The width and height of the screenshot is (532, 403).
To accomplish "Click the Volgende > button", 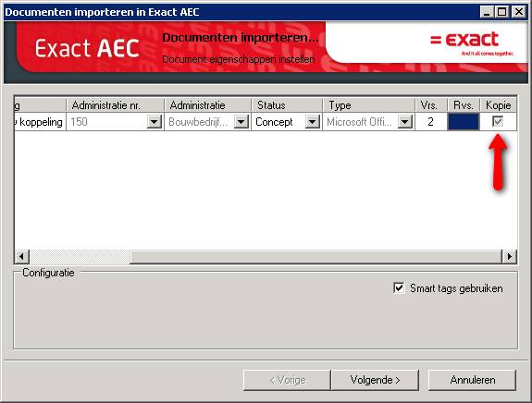I will point(375,380).
